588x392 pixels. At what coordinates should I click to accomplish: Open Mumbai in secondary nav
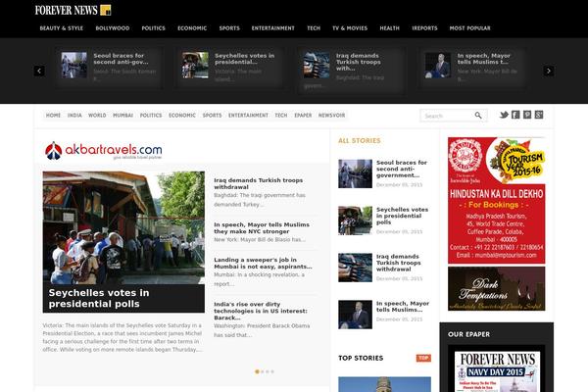(x=123, y=116)
